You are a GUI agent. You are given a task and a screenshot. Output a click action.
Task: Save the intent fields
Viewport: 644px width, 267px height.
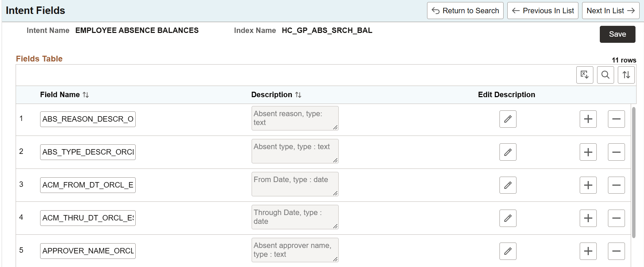617,34
